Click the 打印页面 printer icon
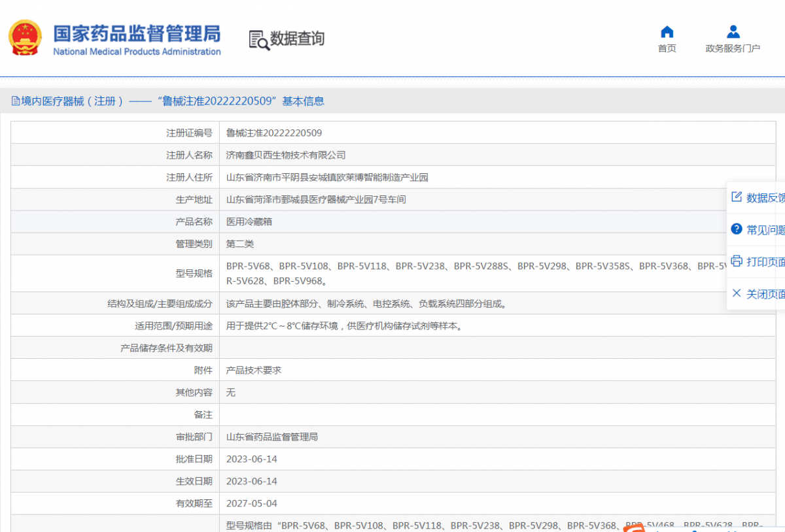 pyautogui.click(x=737, y=261)
